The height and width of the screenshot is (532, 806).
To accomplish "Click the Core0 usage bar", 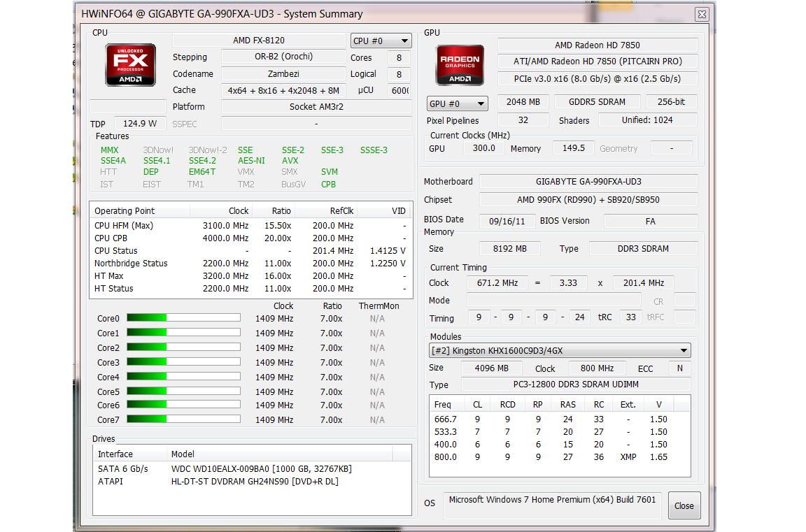I will click(x=183, y=318).
